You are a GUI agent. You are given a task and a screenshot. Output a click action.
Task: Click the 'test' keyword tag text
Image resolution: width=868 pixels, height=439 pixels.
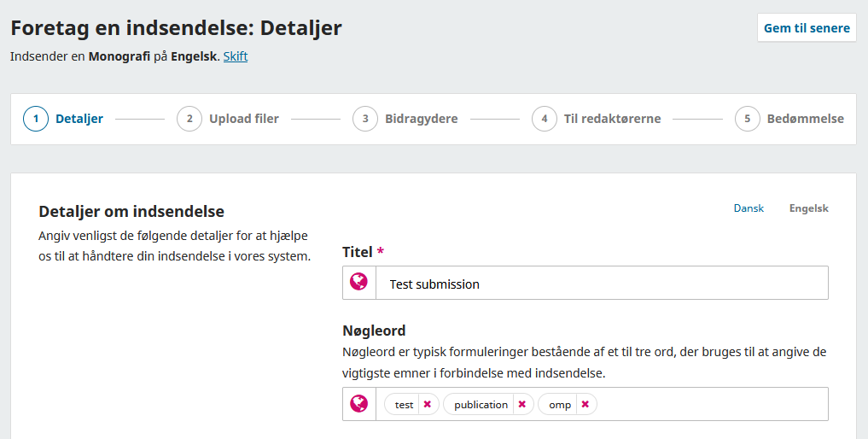[x=404, y=405]
